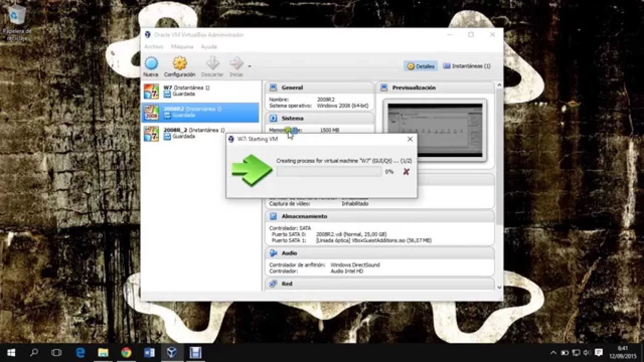Image resolution: width=644 pixels, height=362 pixels.
Task: Open the Windows Start menu
Action: [x=11, y=352]
